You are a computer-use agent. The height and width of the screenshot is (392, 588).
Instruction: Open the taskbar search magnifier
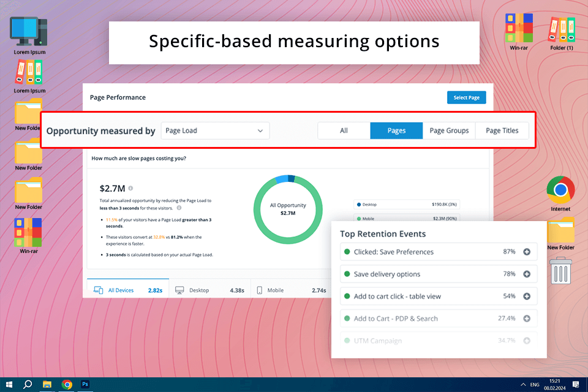(28, 384)
